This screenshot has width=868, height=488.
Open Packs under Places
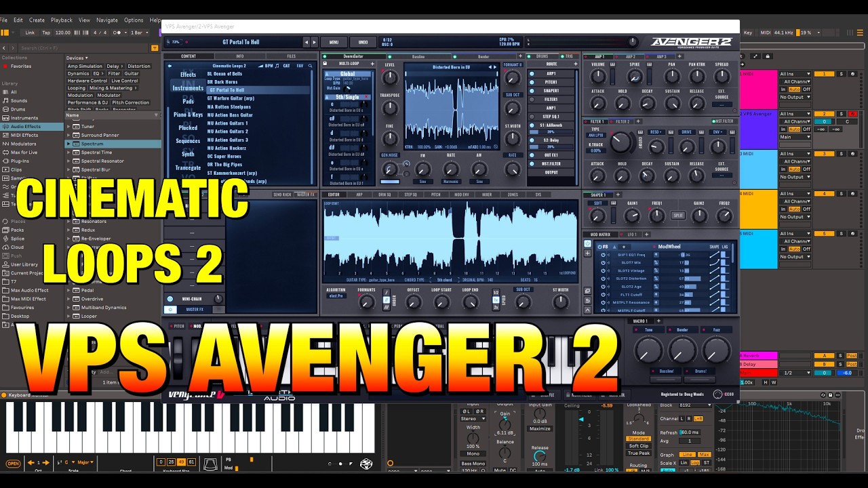pos(17,230)
